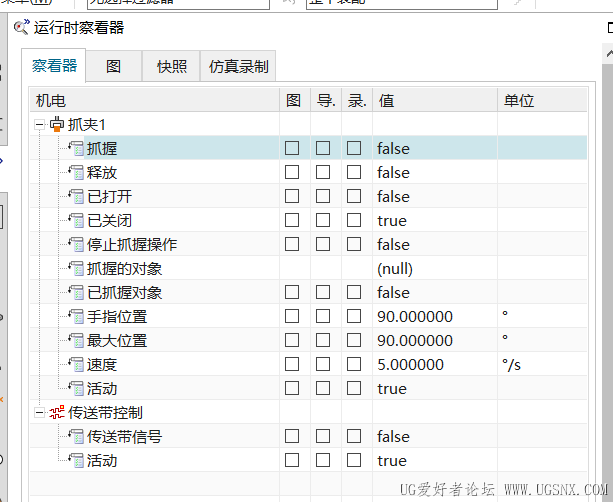
Task: Select the 传送带控制 node label
Action: [x=105, y=413]
